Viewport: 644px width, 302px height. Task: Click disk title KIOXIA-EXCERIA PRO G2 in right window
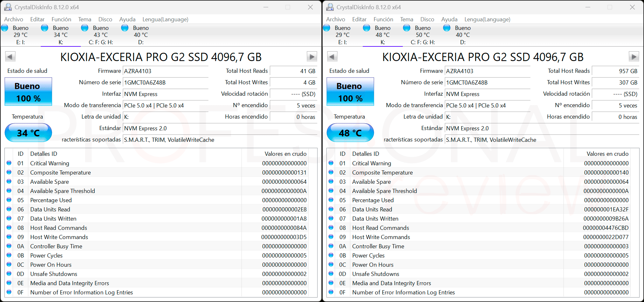pos(483,57)
